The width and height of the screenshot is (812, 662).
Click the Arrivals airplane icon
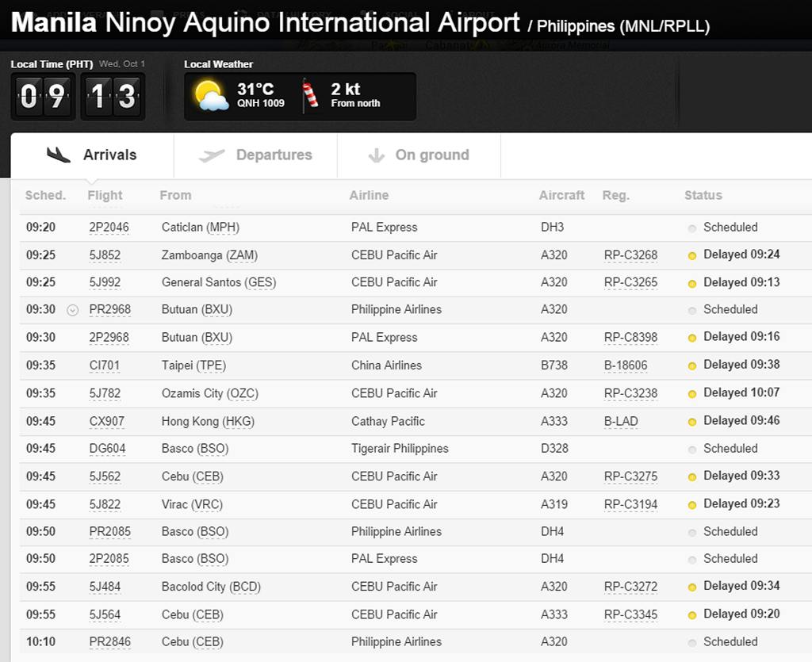pyautogui.click(x=59, y=155)
